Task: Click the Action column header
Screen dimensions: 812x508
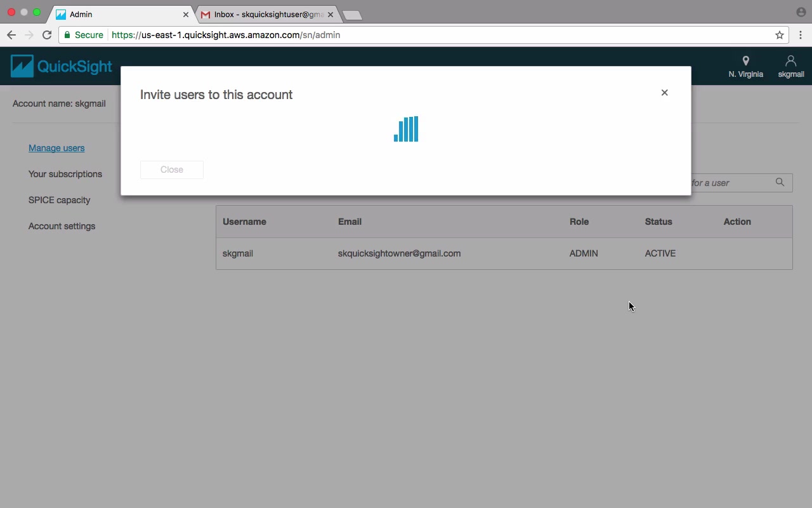Action: click(737, 222)
